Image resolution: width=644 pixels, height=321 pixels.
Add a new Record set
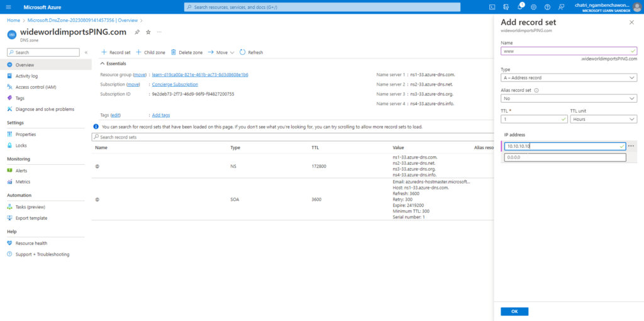tap(116, 53)
